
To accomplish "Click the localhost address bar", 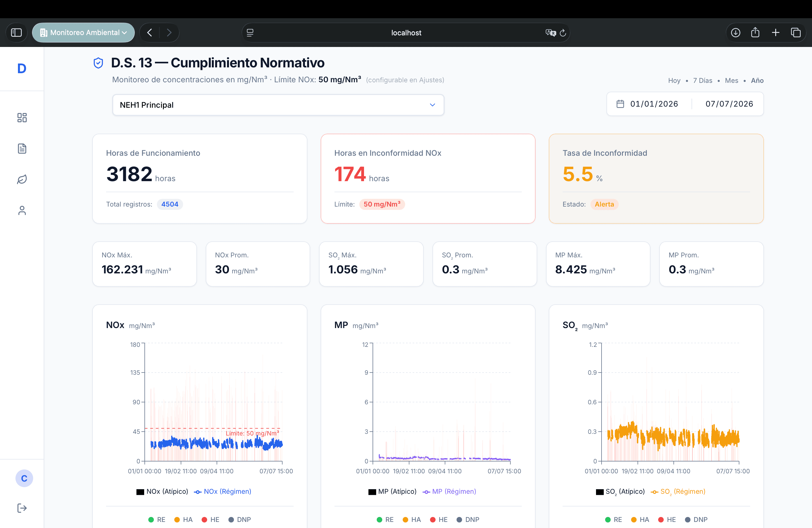I will coord(406,33).
